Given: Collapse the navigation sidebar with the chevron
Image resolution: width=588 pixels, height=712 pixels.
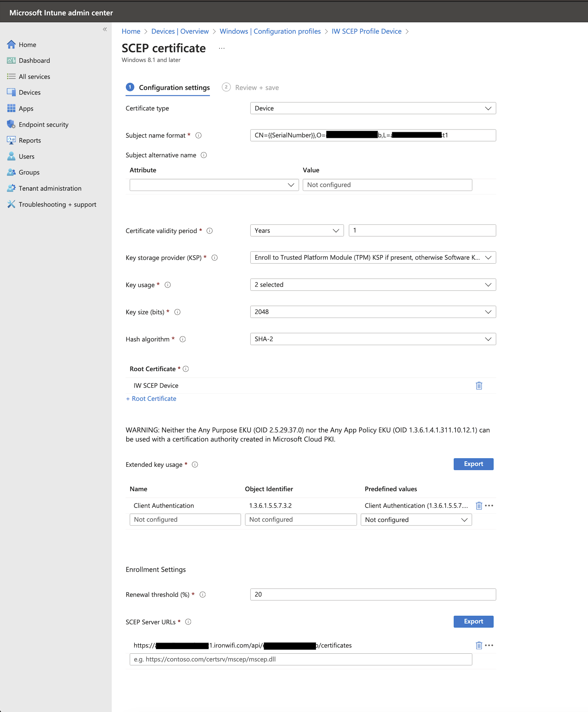Looking at the screenshot, I should [x=104, y=29].
